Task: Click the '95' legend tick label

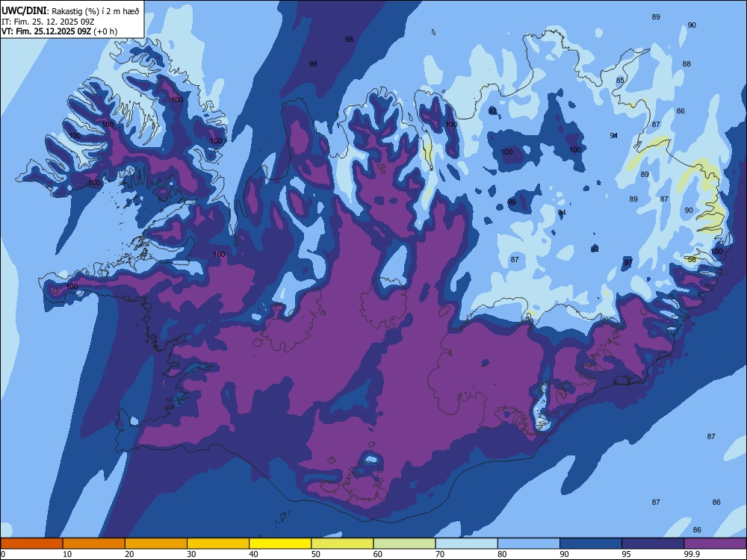Action: (626, 554)
